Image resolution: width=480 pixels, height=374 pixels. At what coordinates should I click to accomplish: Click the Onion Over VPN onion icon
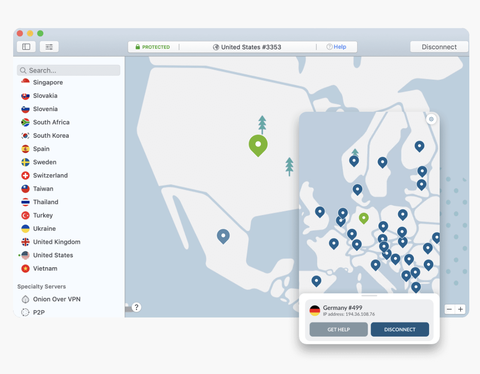25,299
